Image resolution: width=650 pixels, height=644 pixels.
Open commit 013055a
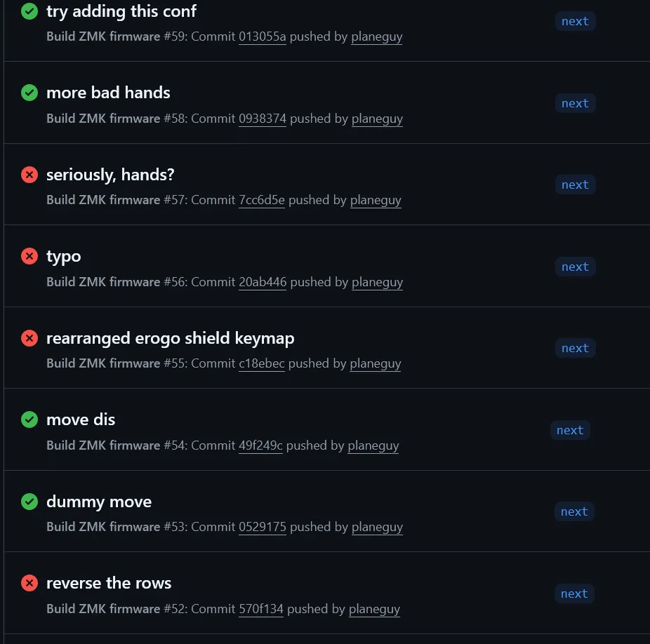click(262, 36)
